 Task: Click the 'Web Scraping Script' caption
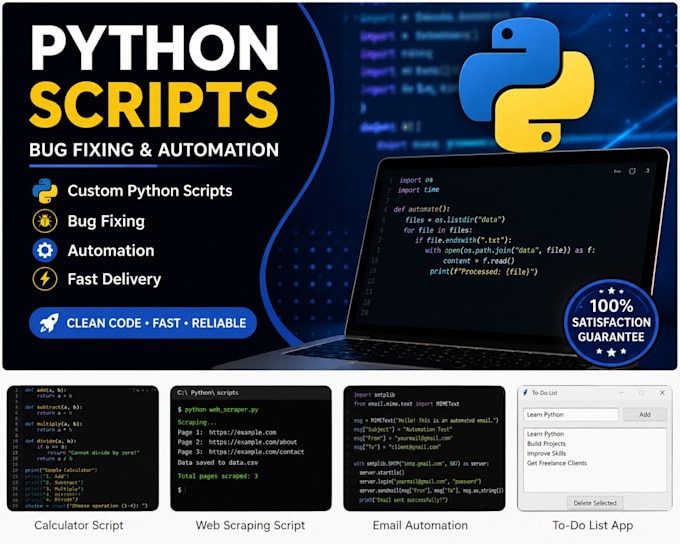coord(250,525)
